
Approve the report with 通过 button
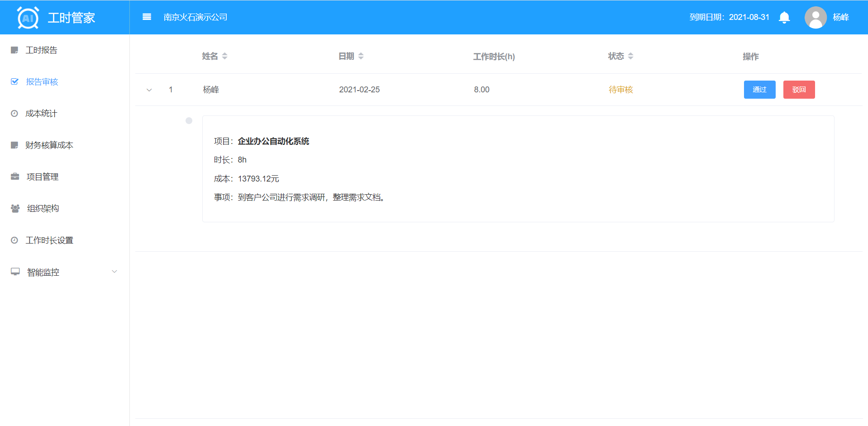[x=759, y=90]
